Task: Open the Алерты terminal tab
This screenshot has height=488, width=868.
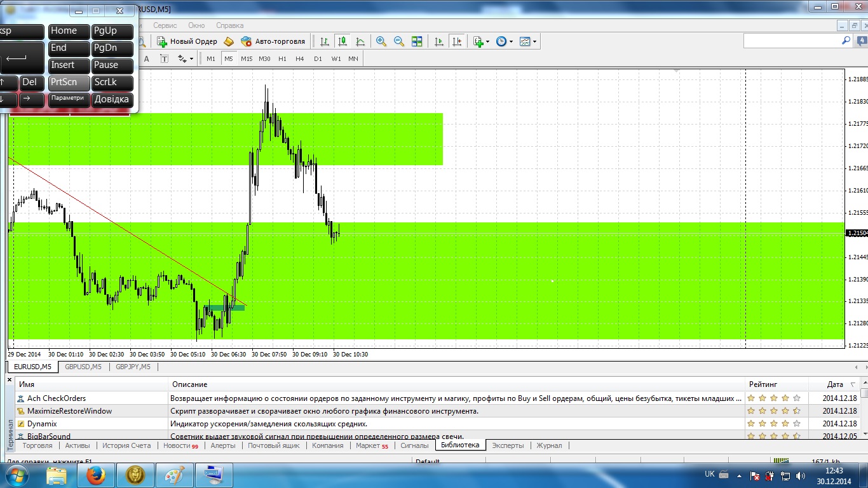Action: pyautogui.click(x=223, y=445)
